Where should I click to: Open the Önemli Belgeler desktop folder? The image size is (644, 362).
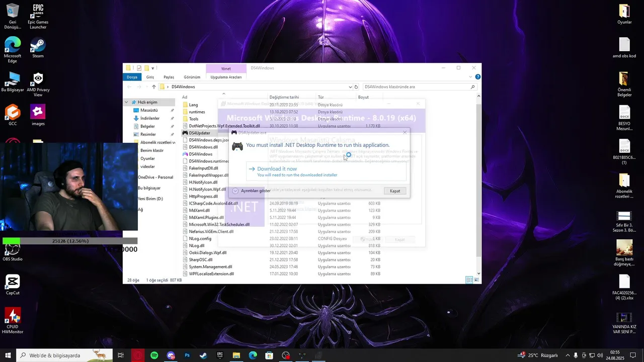click(624, 84)
